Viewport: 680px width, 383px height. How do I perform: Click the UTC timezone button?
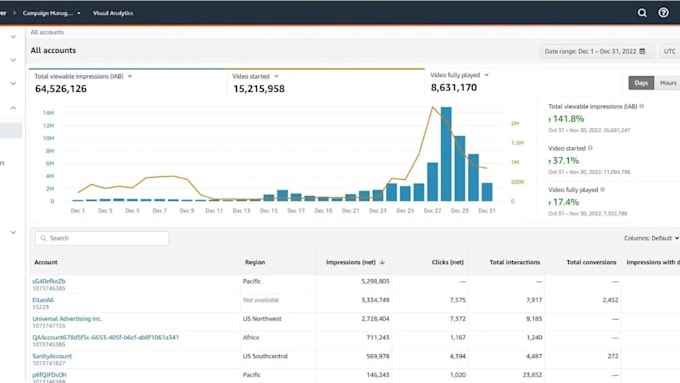click(x=670, y=51)
